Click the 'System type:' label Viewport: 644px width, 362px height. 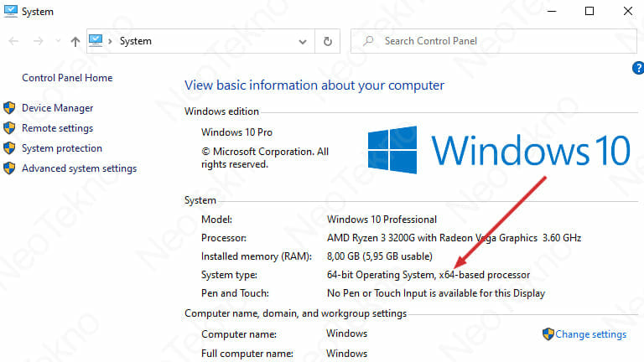tap(229, 275)
